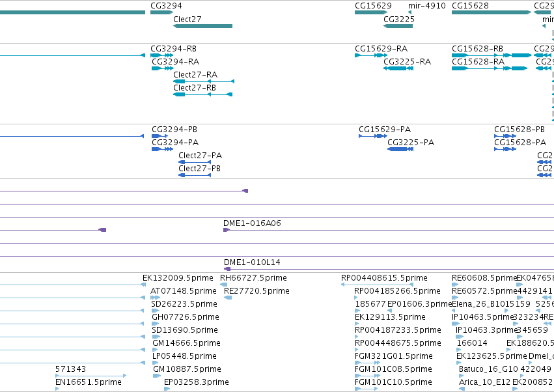This screenshot has width=554, height=392.
Task: Click the Clect27 gene label
Action: tap(187, 20)
